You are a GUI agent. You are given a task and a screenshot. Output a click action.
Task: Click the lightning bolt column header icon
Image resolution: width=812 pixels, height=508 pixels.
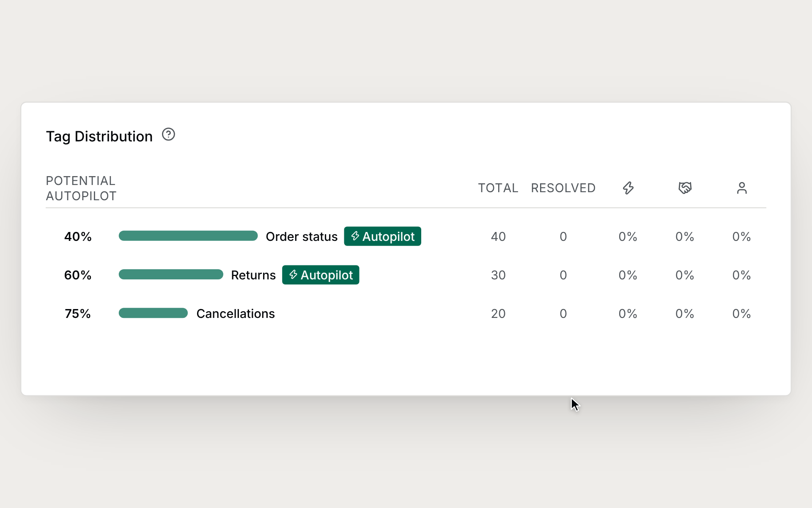[x=628, y=188]
